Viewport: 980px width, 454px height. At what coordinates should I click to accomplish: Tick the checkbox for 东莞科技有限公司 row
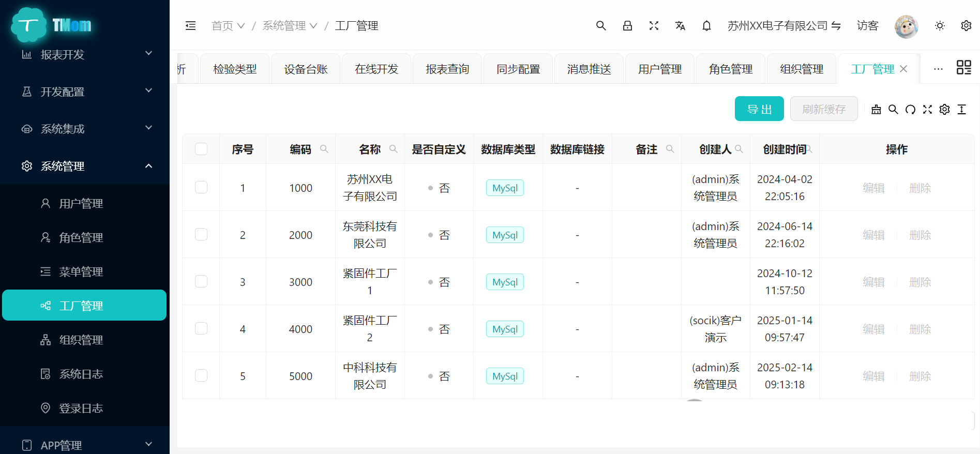click(201, 235)
